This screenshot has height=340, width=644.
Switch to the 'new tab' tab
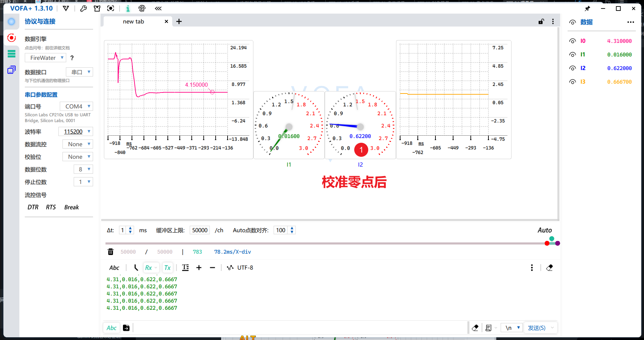point(133,21)
